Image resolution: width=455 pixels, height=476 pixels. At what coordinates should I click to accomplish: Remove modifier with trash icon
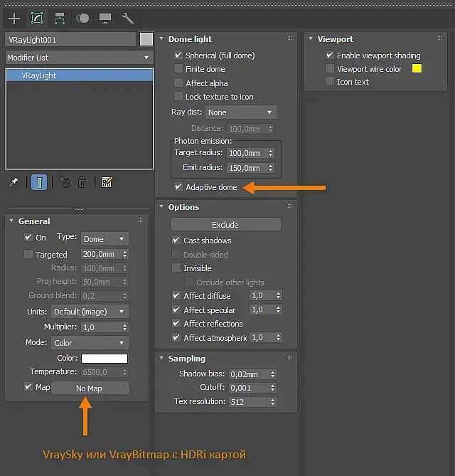82,182
